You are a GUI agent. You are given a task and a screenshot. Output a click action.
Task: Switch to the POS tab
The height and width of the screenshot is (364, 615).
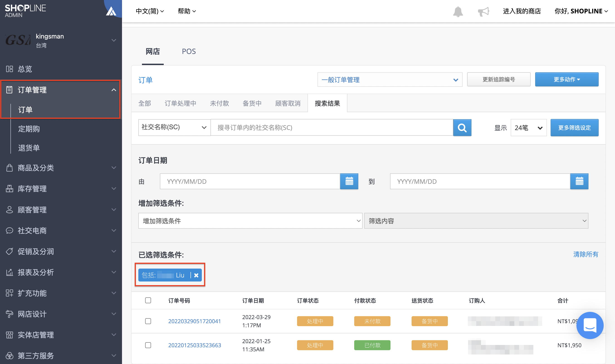pos(189,51)
